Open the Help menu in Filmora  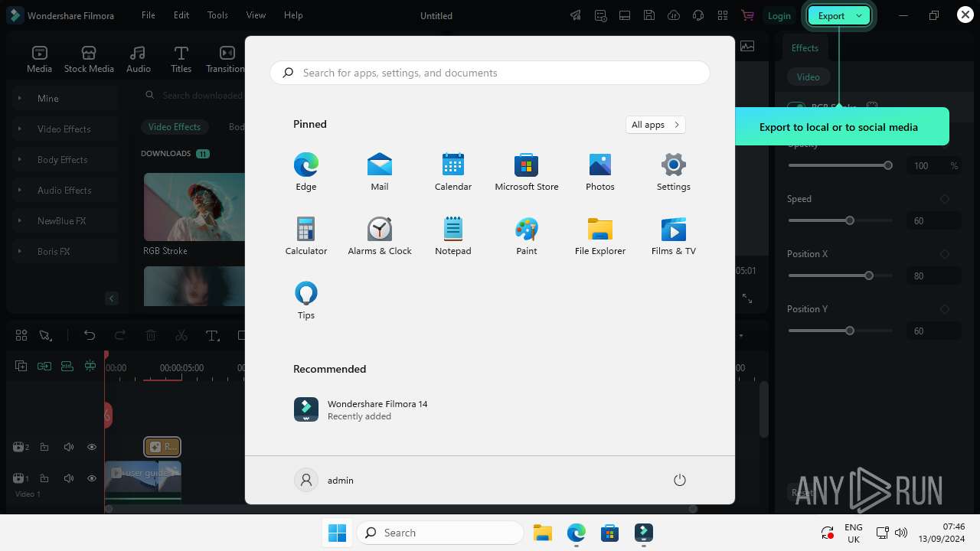coord(293,15)
